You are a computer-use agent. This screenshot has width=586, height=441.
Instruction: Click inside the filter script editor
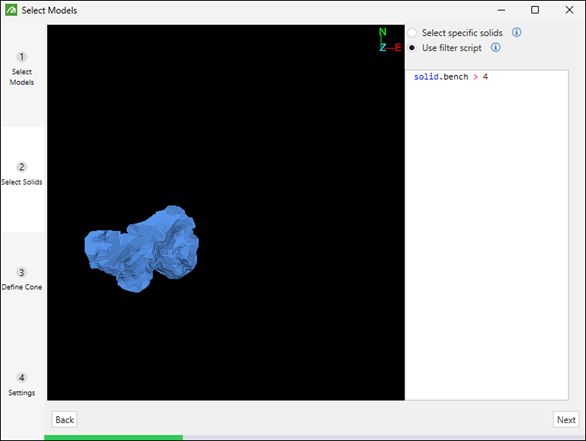coord(487,235)
